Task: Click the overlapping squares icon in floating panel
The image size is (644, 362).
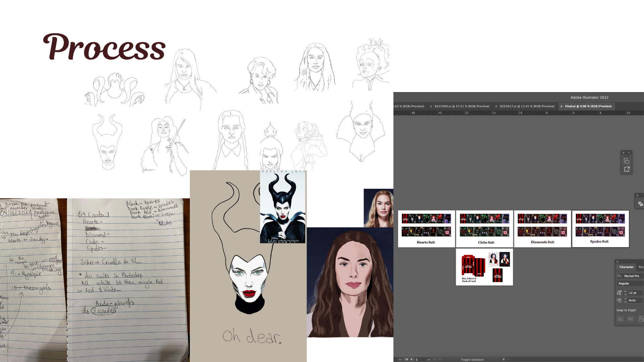Action: [627, 161]
